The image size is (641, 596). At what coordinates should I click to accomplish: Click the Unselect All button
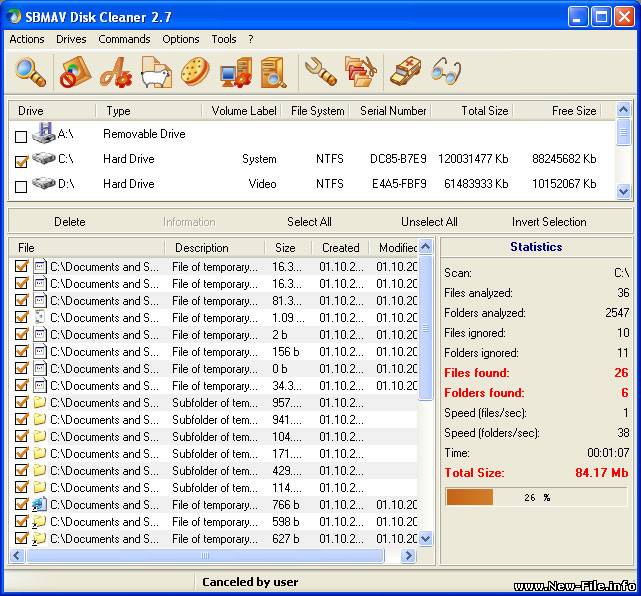[x=429, y=222]
